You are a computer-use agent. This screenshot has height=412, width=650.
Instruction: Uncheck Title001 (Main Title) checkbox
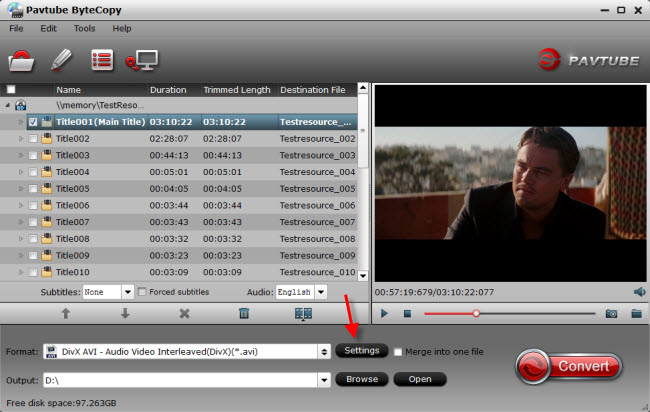[x=33, y=122]
